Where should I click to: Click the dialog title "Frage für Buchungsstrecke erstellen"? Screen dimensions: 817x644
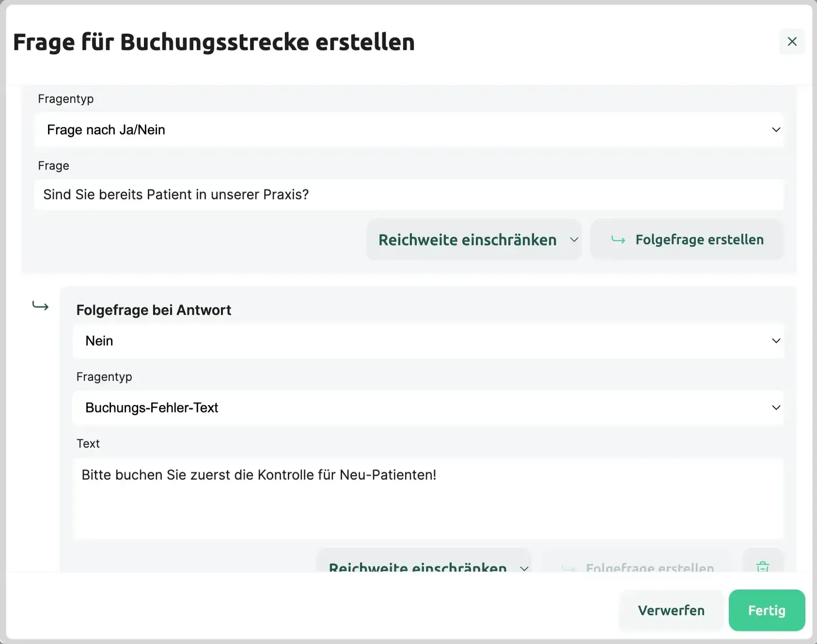[x=214, y=42]
